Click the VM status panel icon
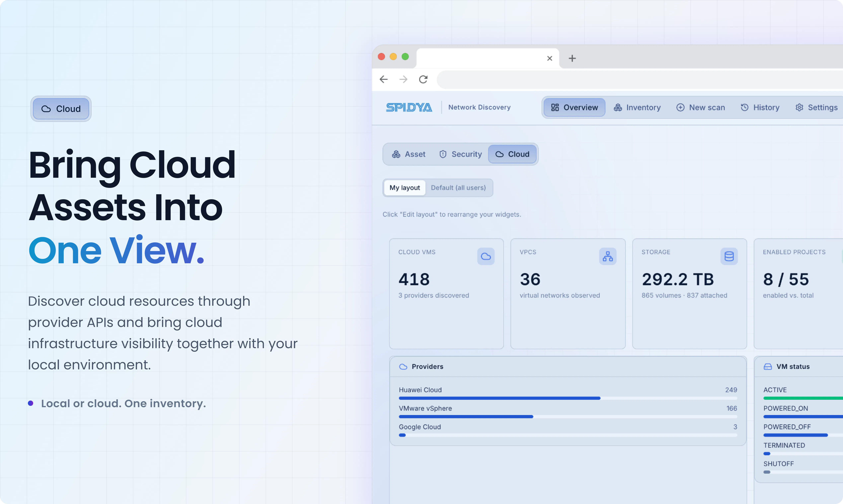 tap(767, 366)
